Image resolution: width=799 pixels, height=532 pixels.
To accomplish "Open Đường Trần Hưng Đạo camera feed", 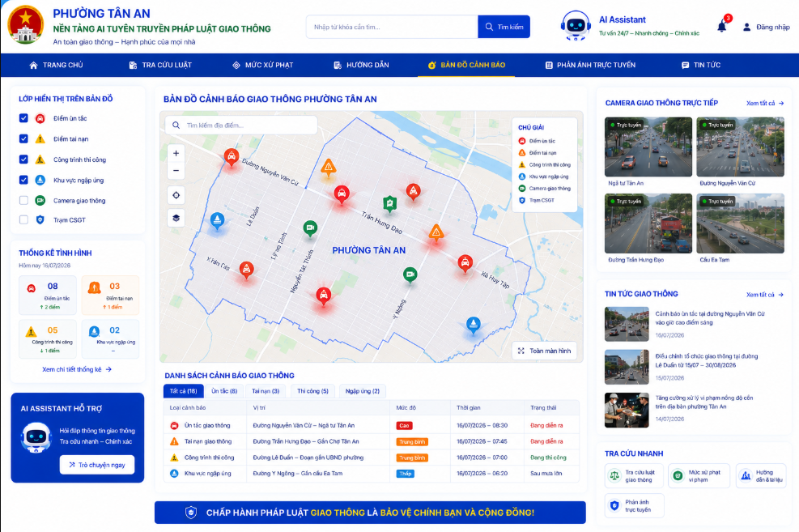I will click(x=648, y=223).
